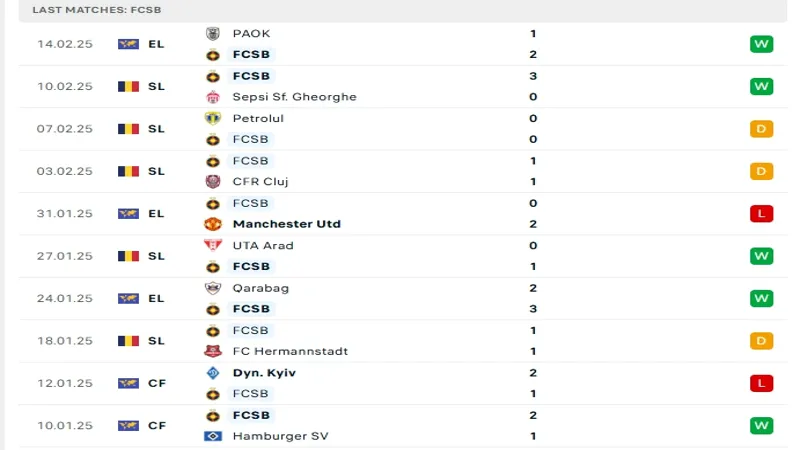Click the Dyn. Kyiv crest icon

pos(212,373)
